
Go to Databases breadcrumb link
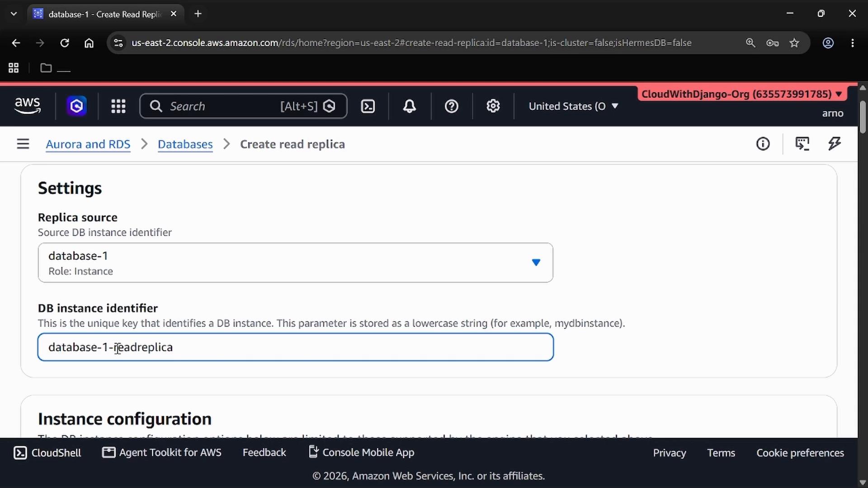point(185,144)
